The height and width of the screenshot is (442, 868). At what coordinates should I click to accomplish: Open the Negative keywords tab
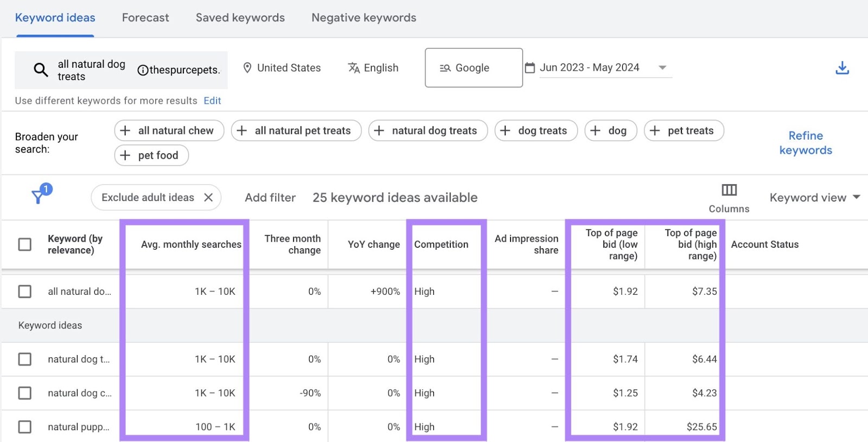(x=363, y=18)
